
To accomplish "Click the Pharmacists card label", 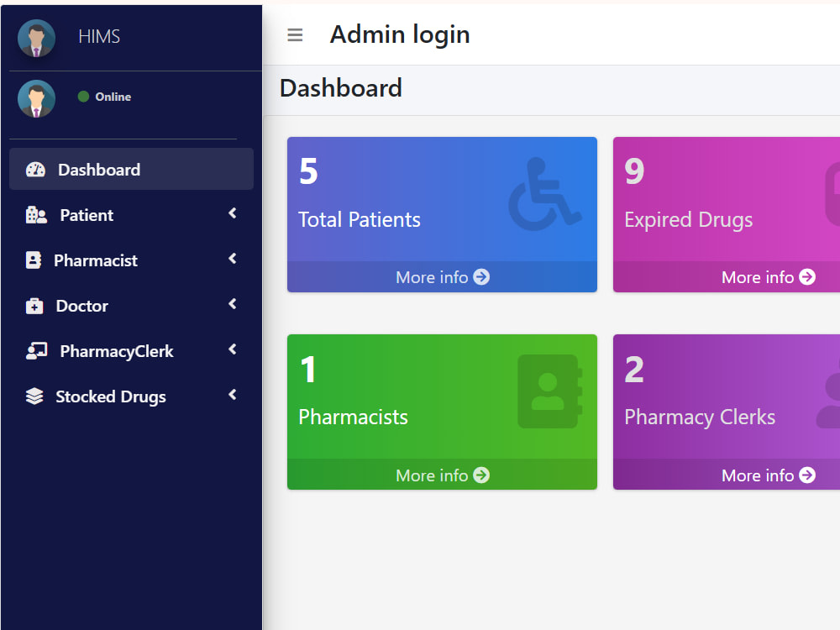I will point(353,417).
